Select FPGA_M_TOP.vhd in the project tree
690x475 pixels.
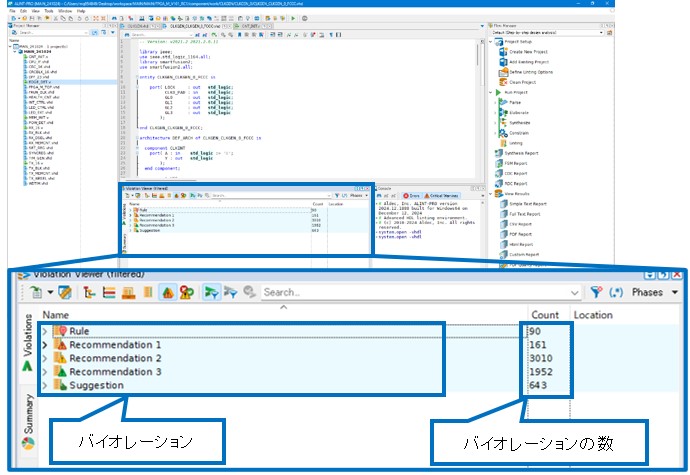[x=44, y=87]
